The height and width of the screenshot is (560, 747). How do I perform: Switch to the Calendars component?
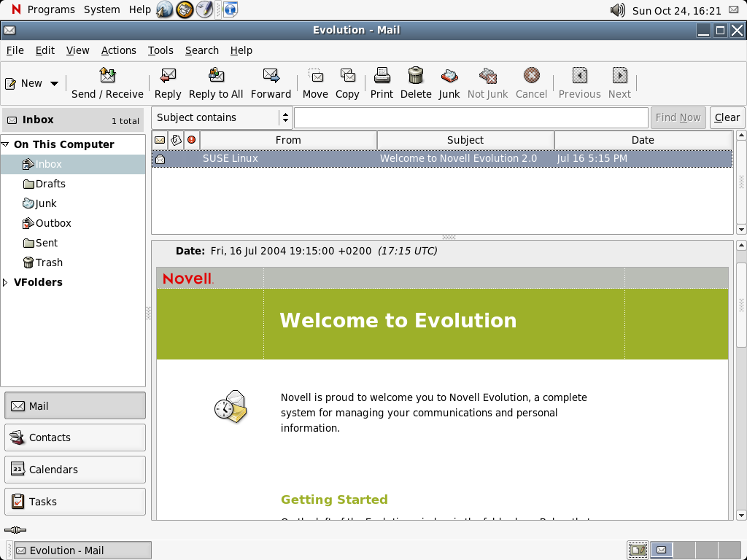click(75, 470)
